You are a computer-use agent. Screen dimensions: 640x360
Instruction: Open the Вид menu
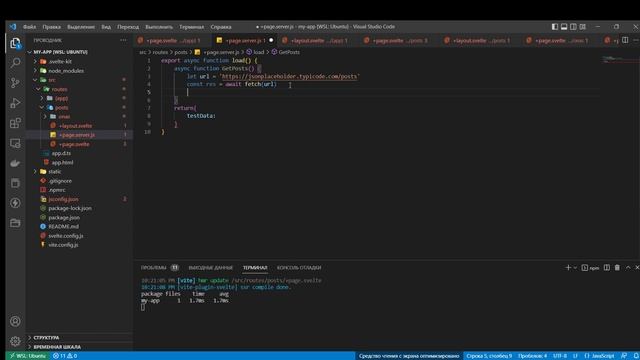click(x=106, y=27)
